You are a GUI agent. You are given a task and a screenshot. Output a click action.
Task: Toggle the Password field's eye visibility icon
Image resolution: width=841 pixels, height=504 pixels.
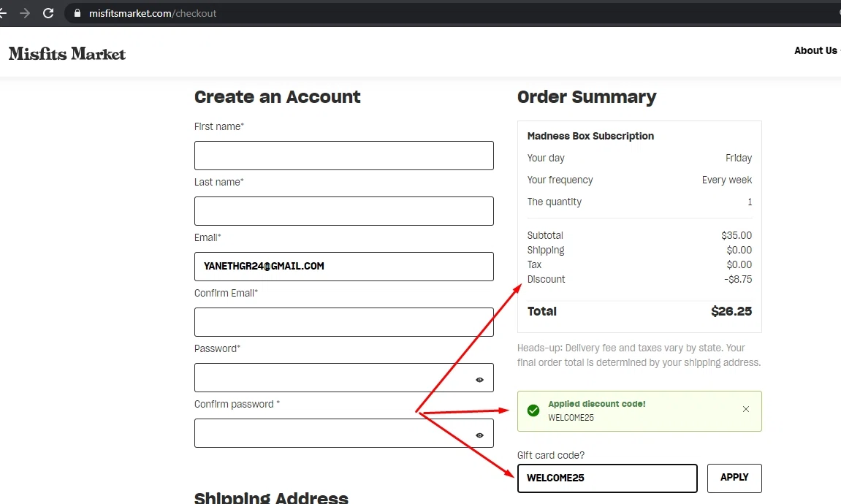pyautogui.click(x=479, y=380)
